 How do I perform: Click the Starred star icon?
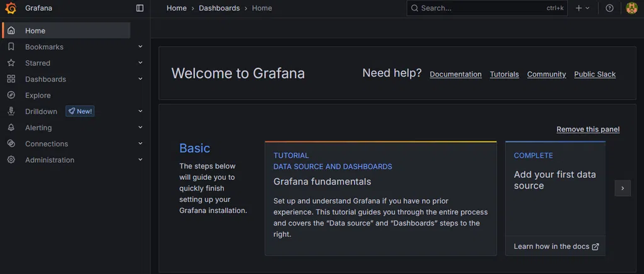tap(11, 63)
